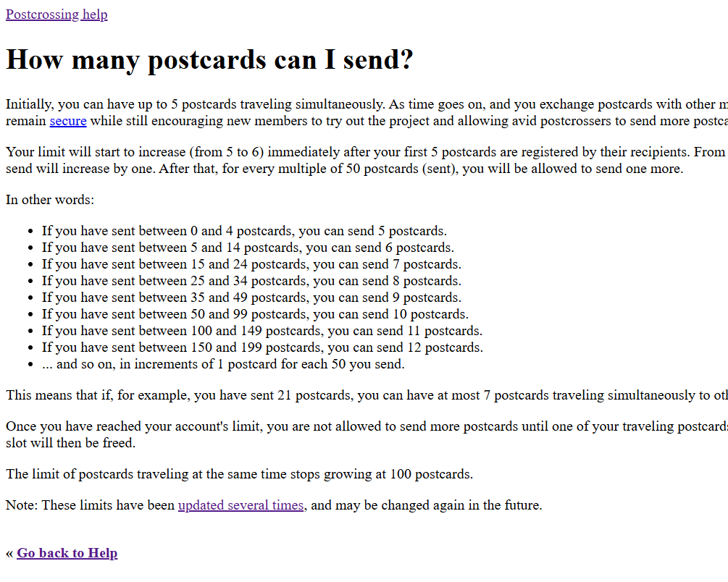Click the "... and so on" list item
The width and height of the screenshot is (728, 582).
click(x=223, y=365)
